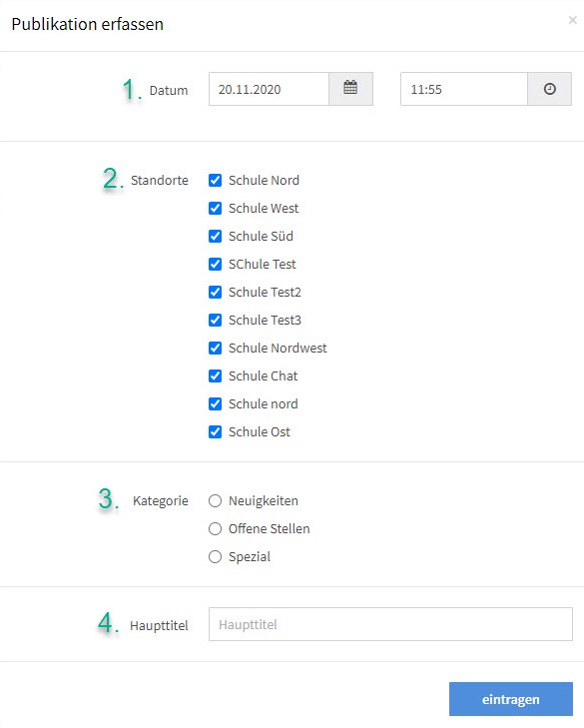
Task: Open the calendar date picker icon
Action: (x=350, y=89)
